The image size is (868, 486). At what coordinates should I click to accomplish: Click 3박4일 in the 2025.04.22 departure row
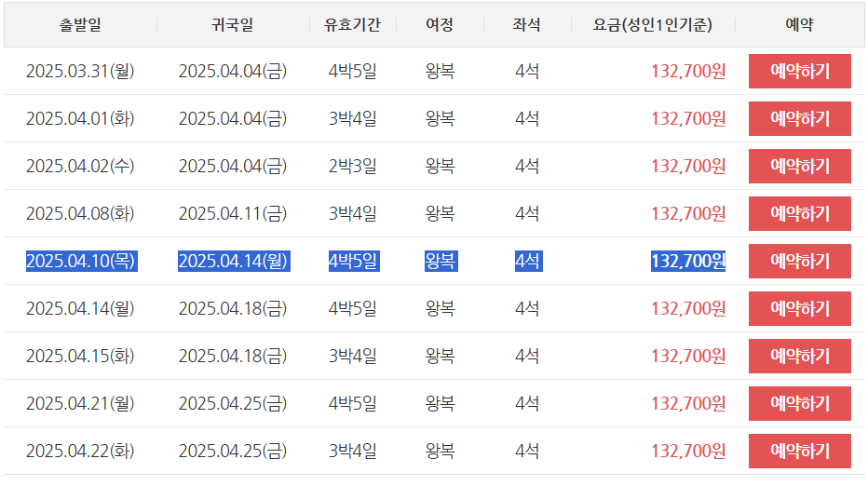(353, 452)
